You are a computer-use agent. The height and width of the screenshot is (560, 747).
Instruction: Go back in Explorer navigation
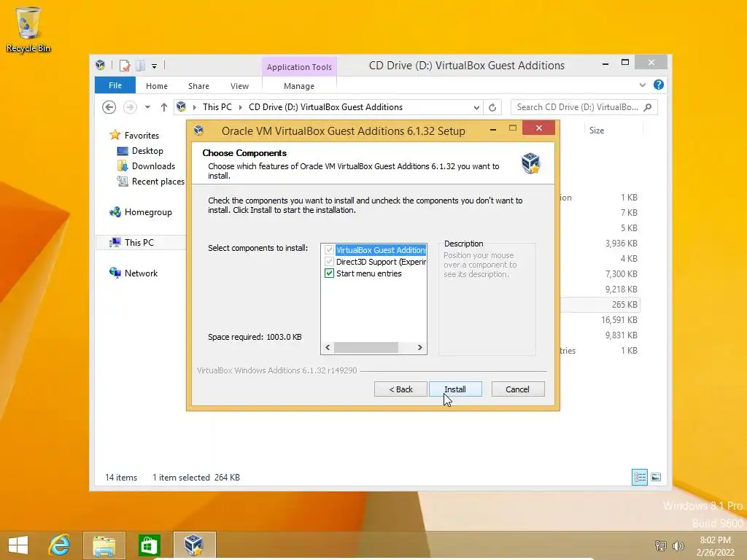pos(109,107)
